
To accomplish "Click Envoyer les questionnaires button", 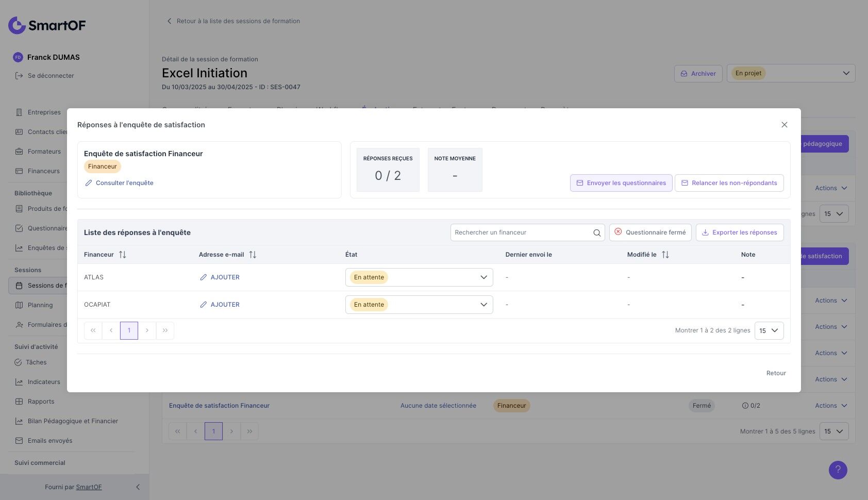I will click(621, 183).
